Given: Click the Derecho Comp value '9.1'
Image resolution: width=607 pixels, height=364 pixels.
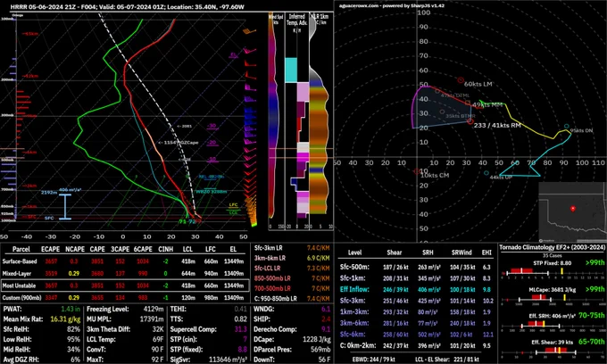Looking at the screenshot, I should (x=326, y=329).
